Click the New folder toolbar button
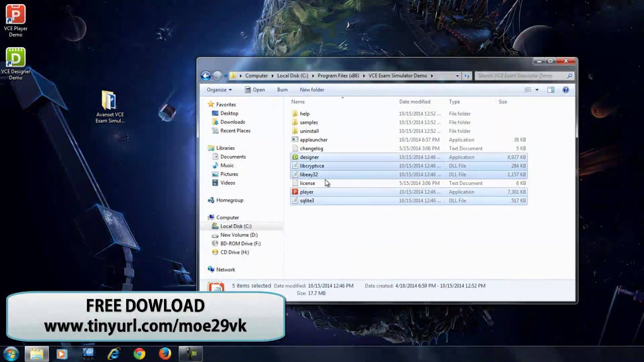Screen dimensions: 644x362 tap(312, 90)
